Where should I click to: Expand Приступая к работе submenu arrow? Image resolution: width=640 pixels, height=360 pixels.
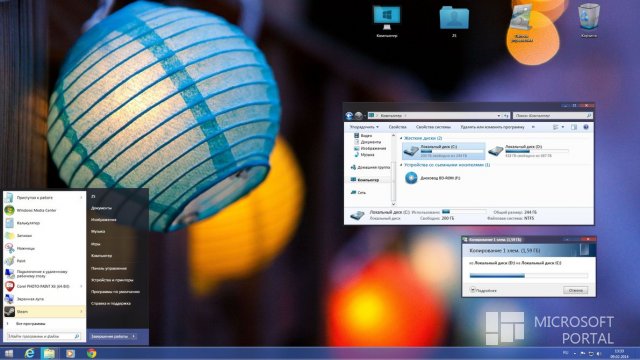[81, 198]
